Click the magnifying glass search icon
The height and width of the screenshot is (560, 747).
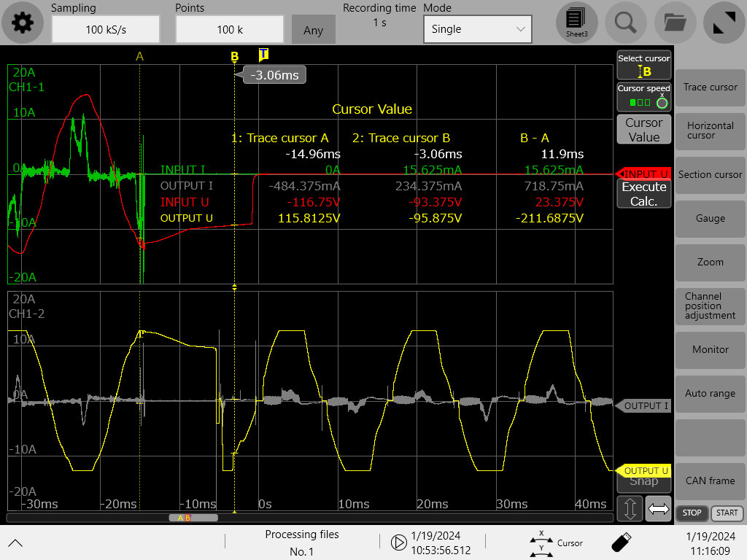click(x=625, y=23)
